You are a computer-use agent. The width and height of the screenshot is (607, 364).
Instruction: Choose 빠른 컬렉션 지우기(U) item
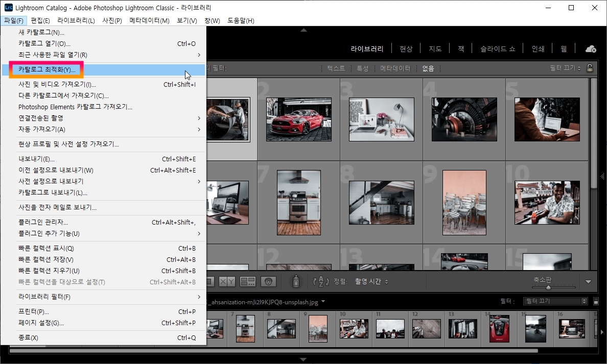click(x=103, y=271)
